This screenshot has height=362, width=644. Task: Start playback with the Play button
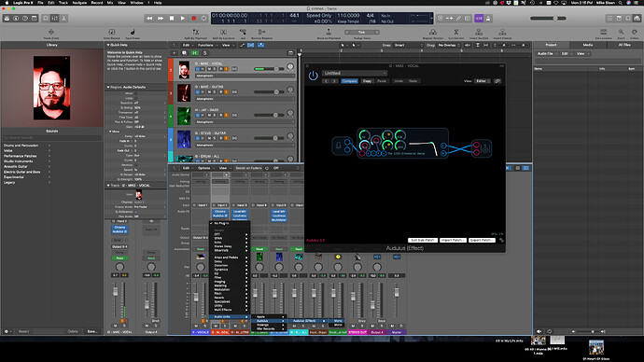183,18
